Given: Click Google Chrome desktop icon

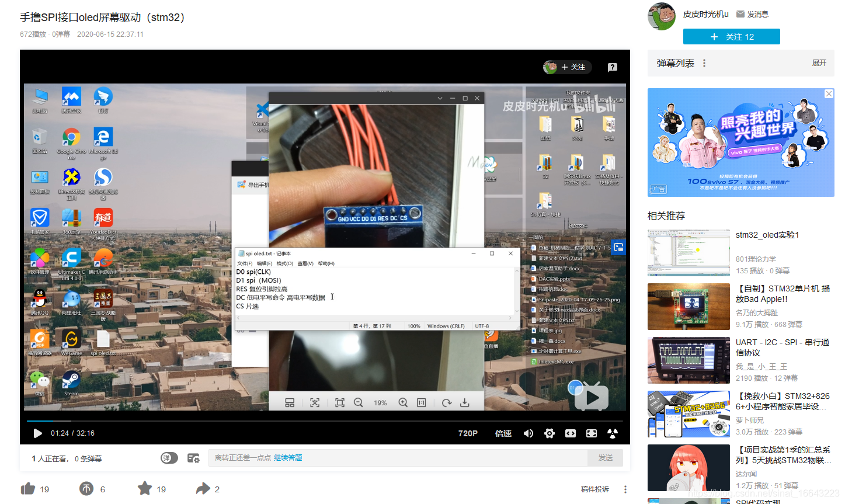Looking at the screenshot, I should pos(71,142).
